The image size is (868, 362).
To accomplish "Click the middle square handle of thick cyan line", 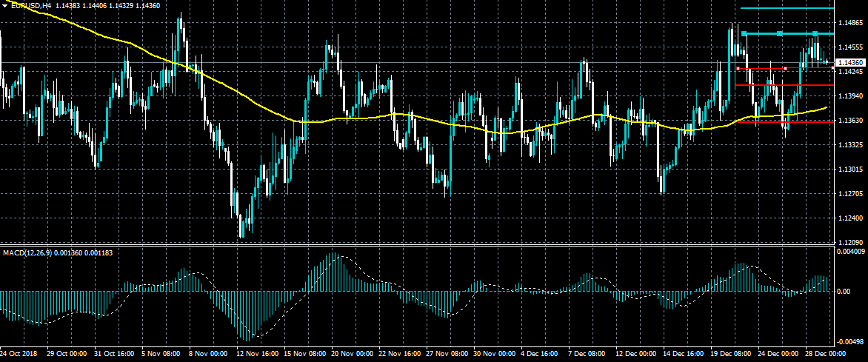I will tap(779, 34).
